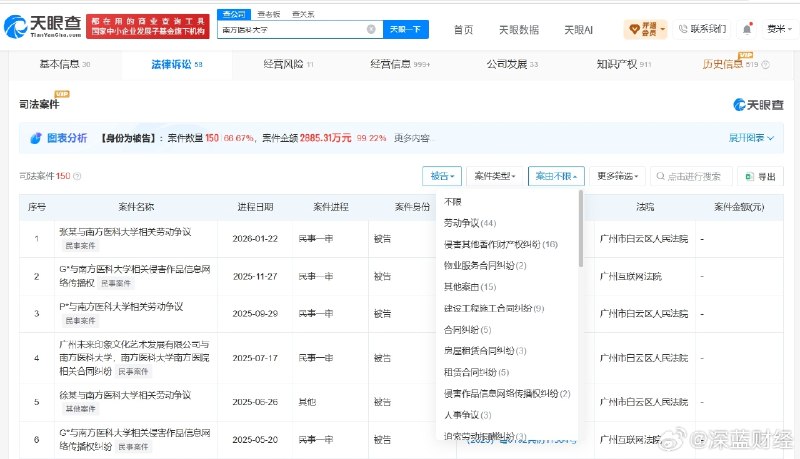Open the 经营风险 tab
800x459 pixels.
[x=288, y=64]
